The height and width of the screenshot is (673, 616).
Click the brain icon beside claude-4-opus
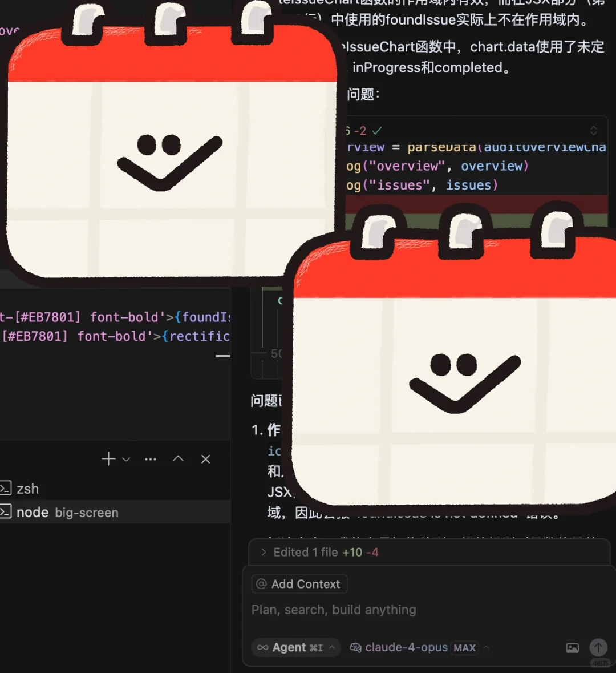pyautogui.click(x=356, y=647)
